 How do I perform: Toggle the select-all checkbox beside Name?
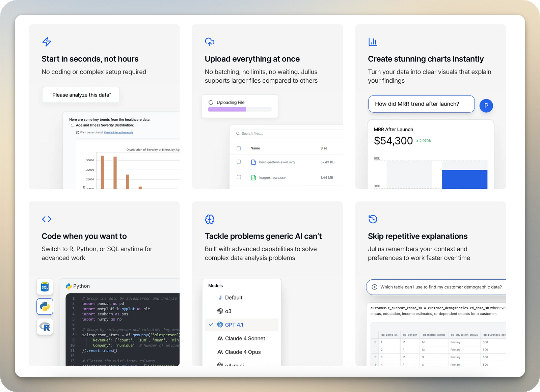coord(239,148)
